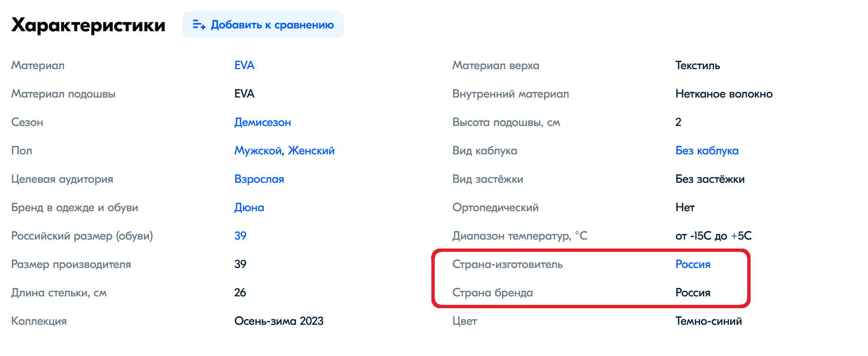Image resolution: width=868 pixels, height=356 pixels.
Task: Click the 'Длина стельки, см' label
Action: 59,293
